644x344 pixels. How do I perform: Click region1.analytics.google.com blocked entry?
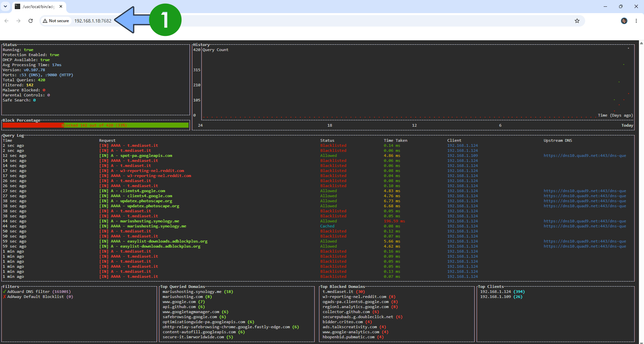[360, 307]
